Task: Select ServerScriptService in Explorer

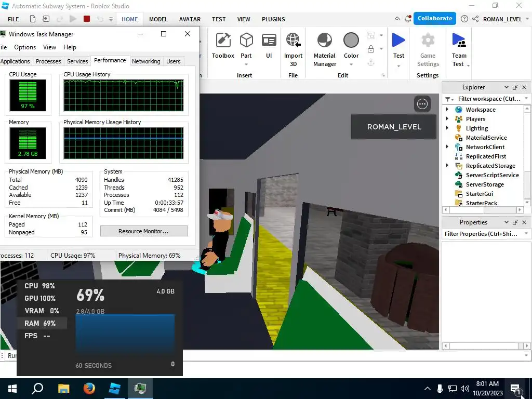Action: point(493,175)
